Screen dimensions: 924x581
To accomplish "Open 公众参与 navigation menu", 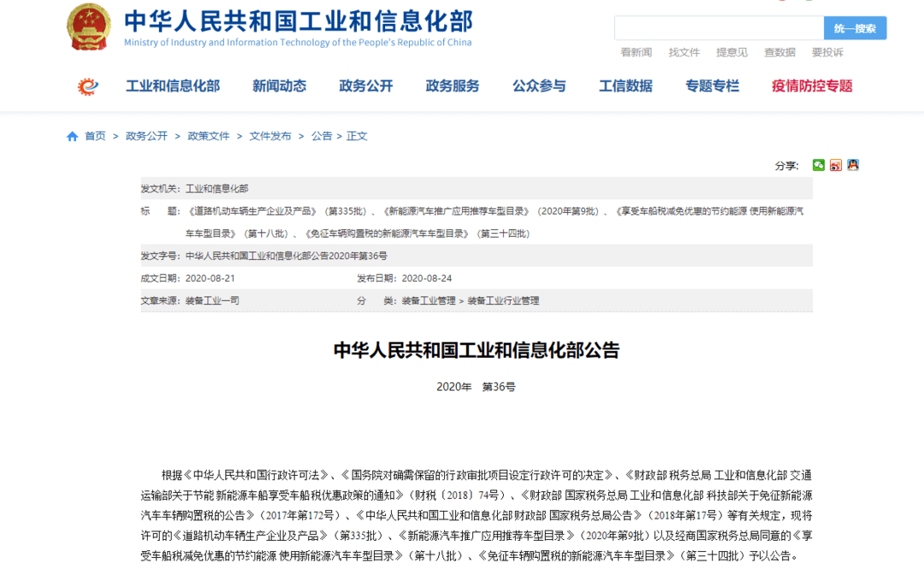I will click(539, 86).
